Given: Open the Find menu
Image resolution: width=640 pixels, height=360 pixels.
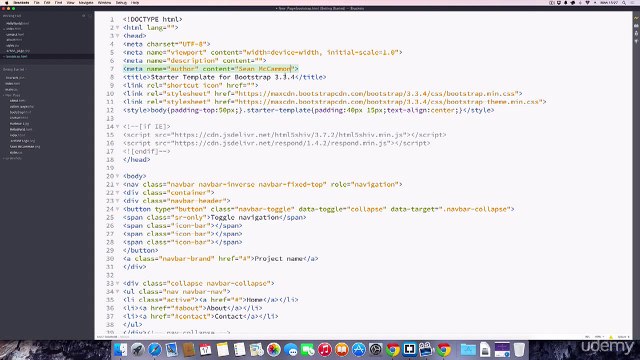Looking at the screenshot, I should (x=58, y=3).
